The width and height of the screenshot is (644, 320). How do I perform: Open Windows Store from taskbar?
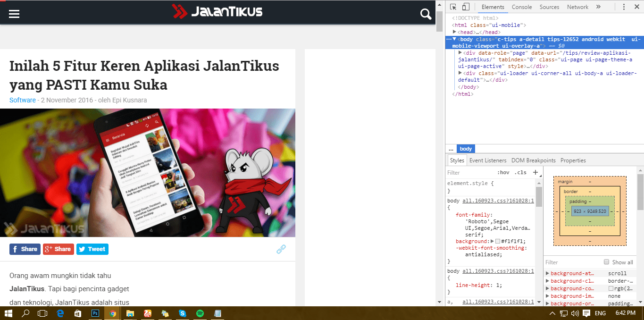78,313
